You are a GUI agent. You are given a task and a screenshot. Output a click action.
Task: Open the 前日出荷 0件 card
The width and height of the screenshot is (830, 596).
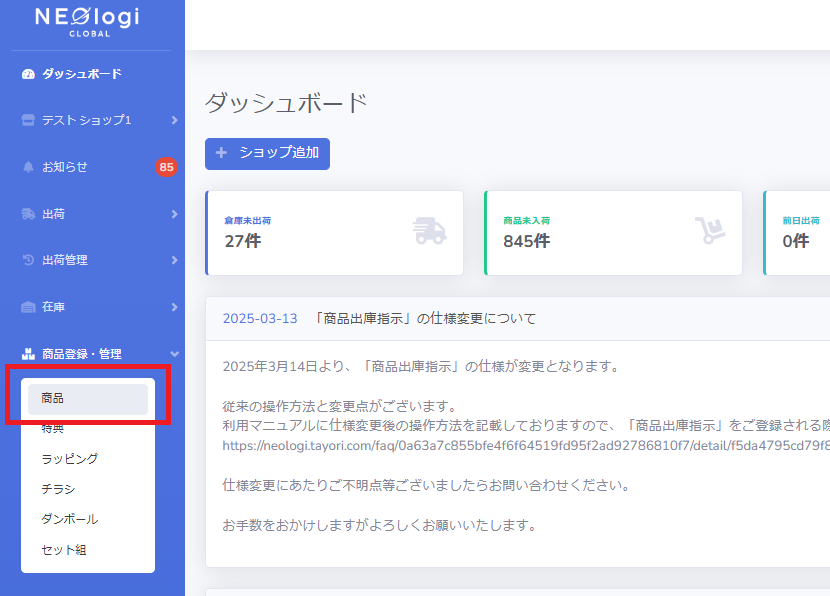[797, 233]
